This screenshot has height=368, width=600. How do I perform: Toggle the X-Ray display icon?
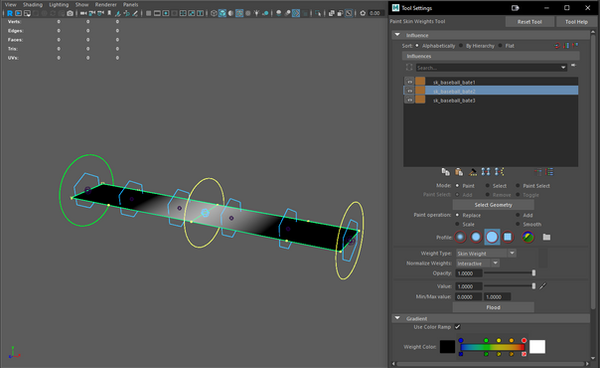(x=332, y=13)
